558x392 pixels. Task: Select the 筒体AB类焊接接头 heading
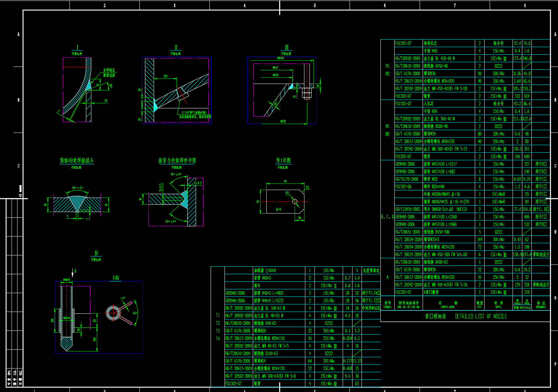77,161
